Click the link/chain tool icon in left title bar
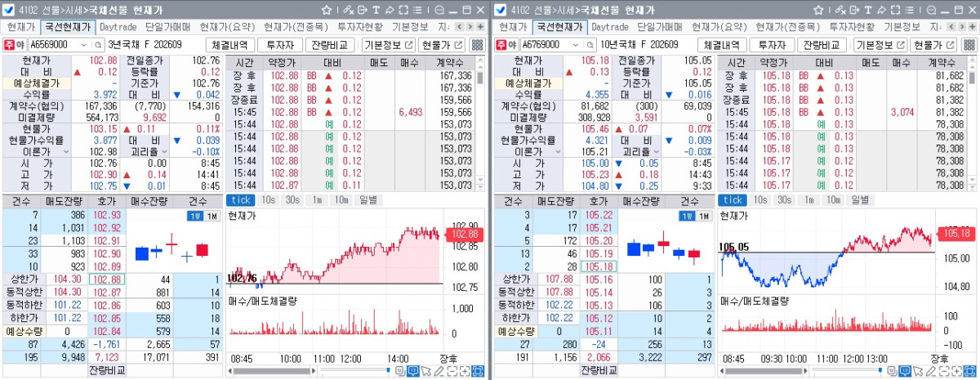The height and width of the screenshot is (380, 980). 348,10
